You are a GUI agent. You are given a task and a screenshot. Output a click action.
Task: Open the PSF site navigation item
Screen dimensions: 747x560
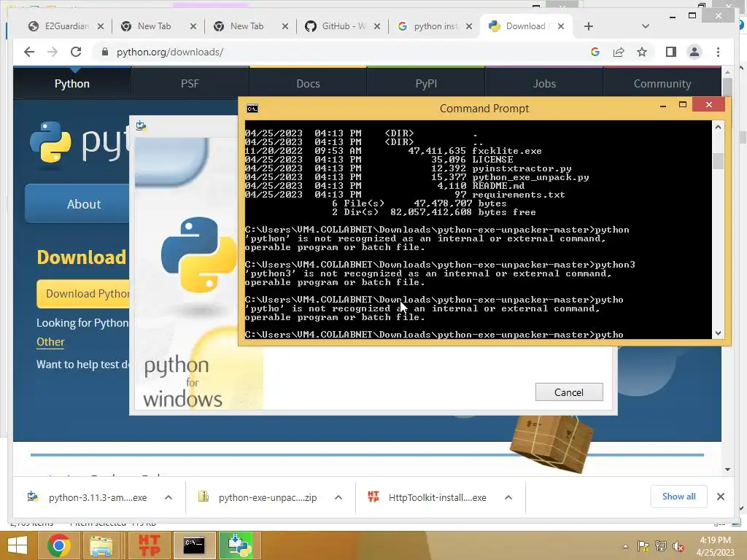point(190,83)
